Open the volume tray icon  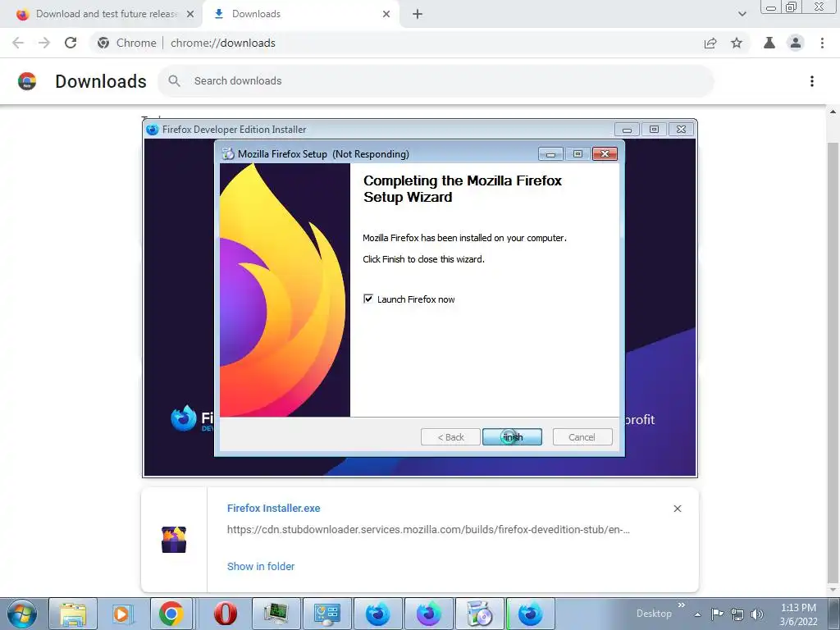coord(756,614)
